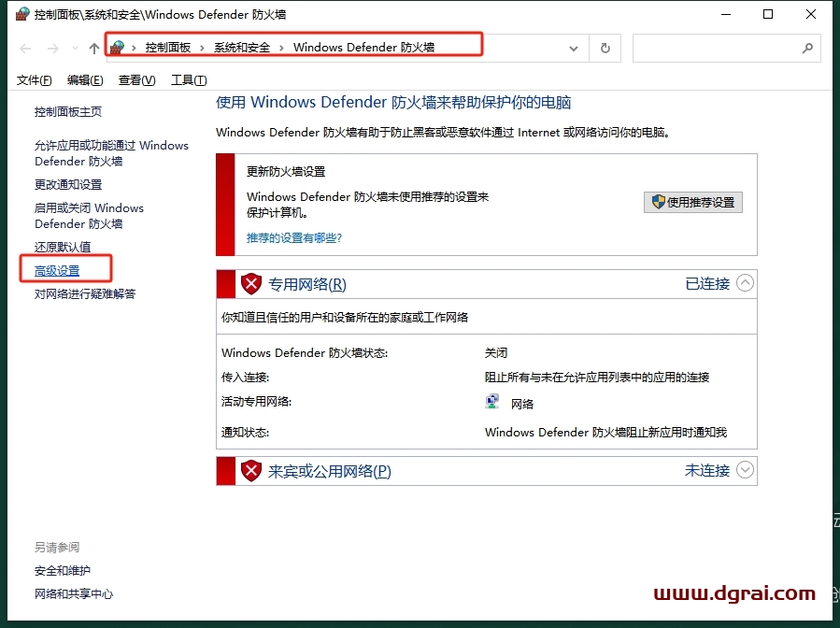Image resolution: width=840 pixels, height=628 pixels.
Task: Select 系统和安全 breadcrumb
Action: pos(242,48)
